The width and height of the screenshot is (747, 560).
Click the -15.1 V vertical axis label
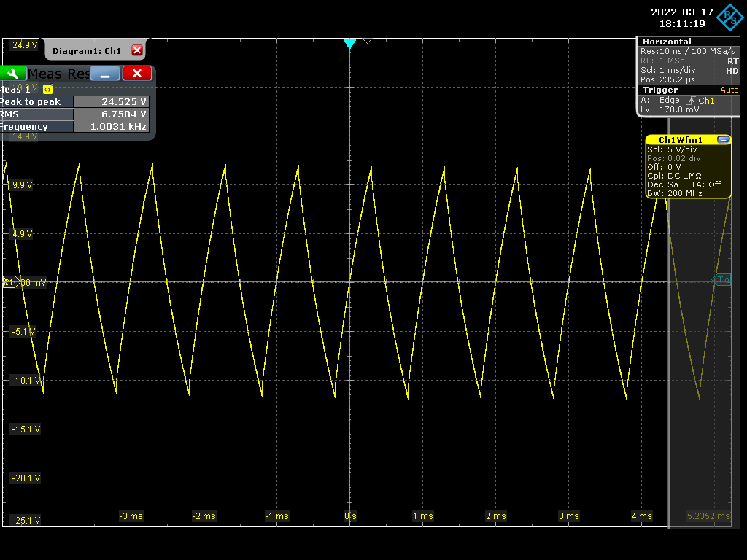(x=26, y=429)
